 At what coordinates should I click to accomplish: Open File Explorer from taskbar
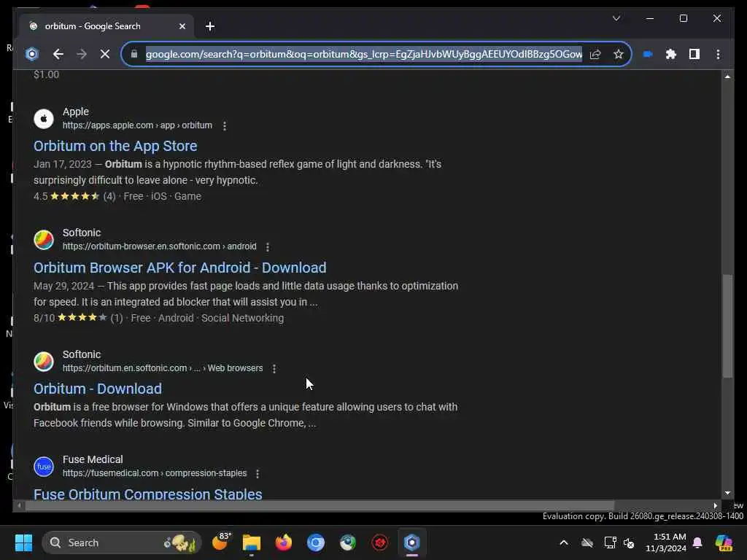click(x=252, y=542)
